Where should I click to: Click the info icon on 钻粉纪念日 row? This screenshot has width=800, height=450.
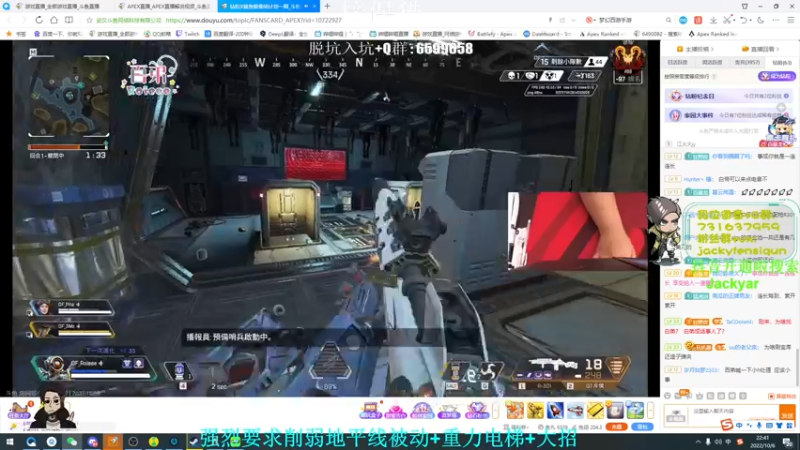[786, 96]
